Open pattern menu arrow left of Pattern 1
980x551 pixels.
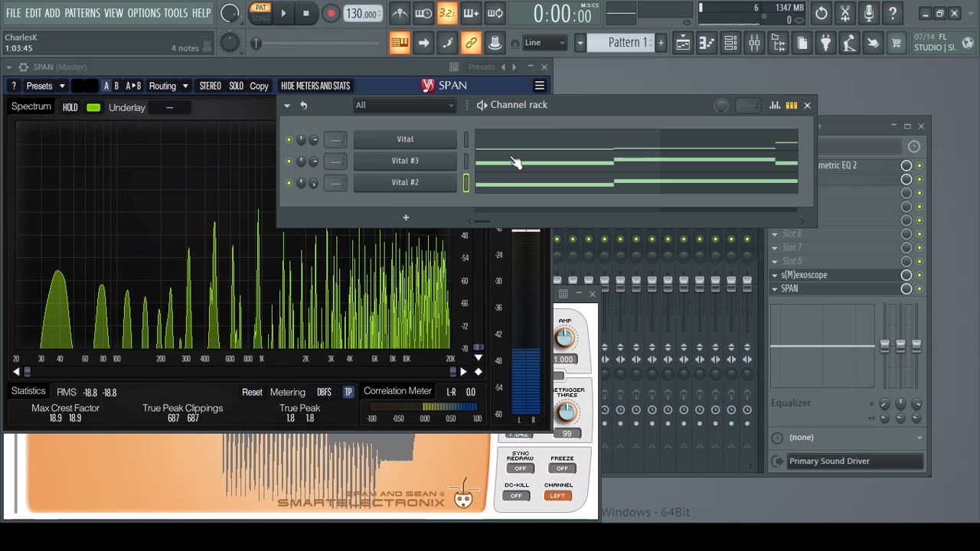coord(580,43)
